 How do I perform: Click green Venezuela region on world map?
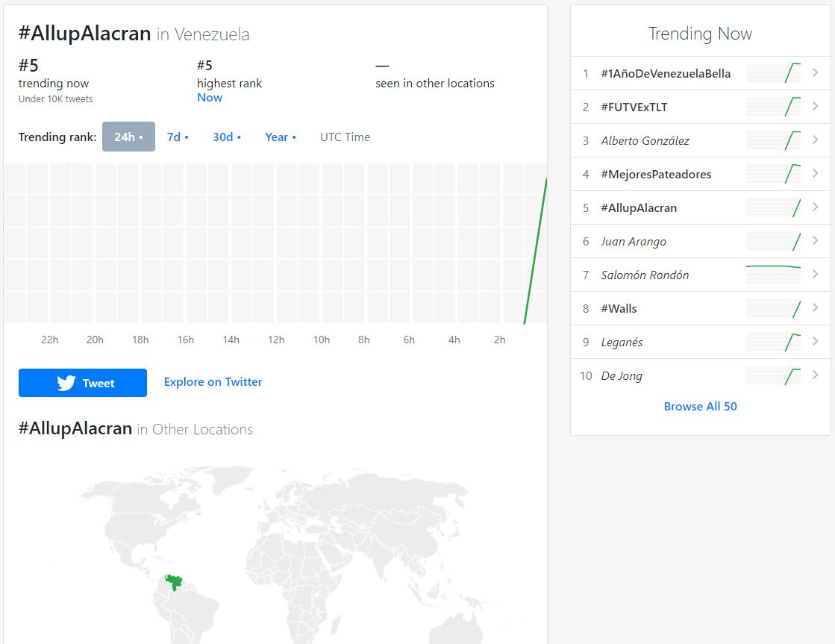pyautogui.click(x=174, y=581)
